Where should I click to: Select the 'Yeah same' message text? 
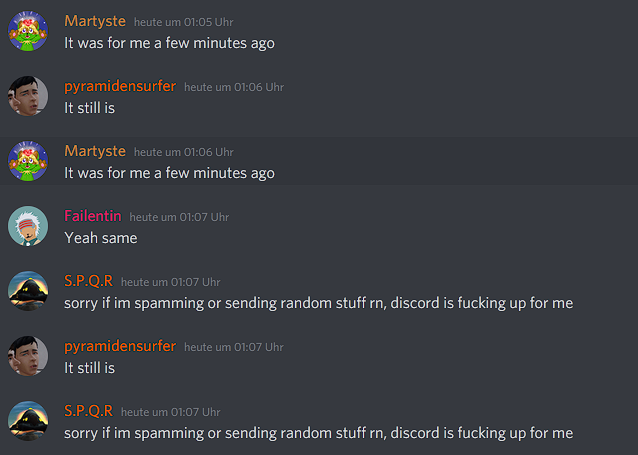tap(101, 238)
